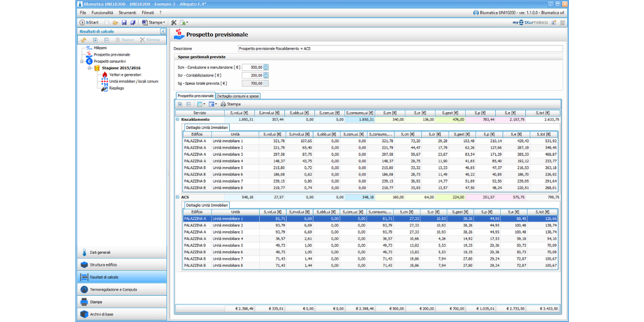Collapse the Stagione 2015/2016 tree node
Screen dimensions: 644x322
coord(90,68)
